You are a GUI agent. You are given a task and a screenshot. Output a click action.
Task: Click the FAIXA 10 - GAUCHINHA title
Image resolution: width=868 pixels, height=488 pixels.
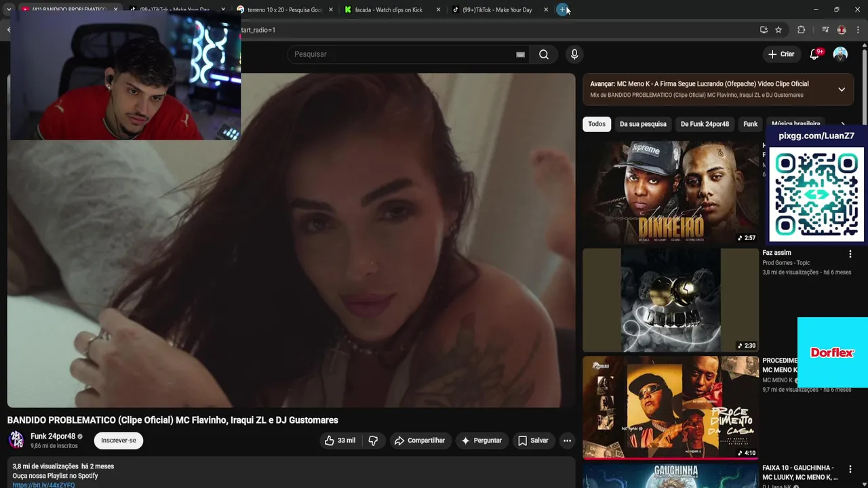pos(800,472)
